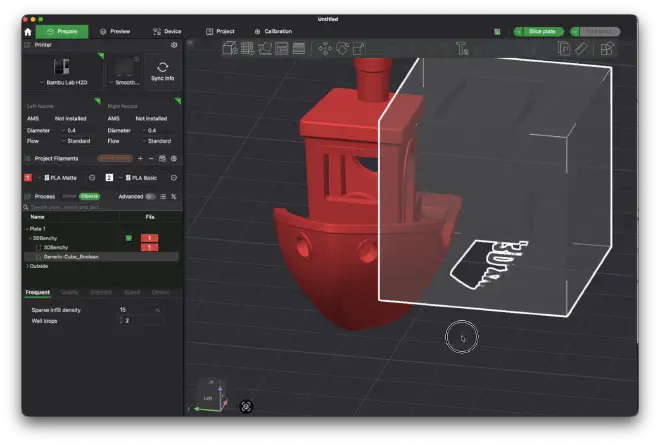
Task: Click the Assembly view icon
Action: (x=607, y=49)
